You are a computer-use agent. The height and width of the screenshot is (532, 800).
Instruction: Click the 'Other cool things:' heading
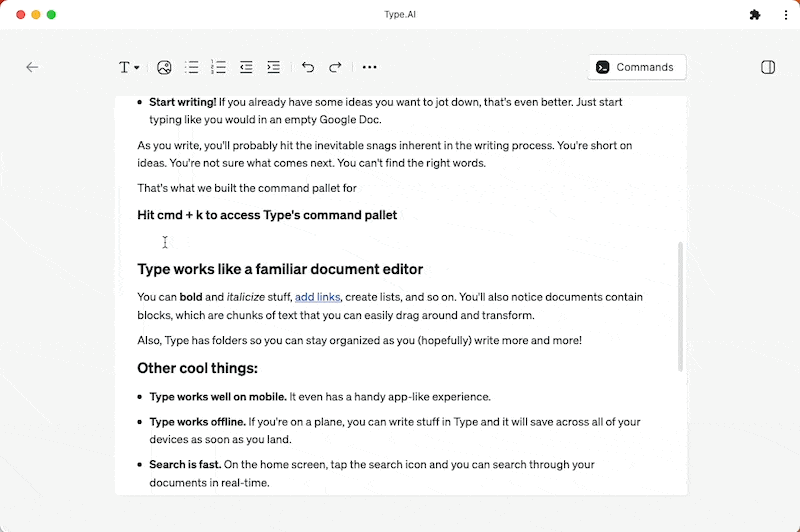coord(197,368)
